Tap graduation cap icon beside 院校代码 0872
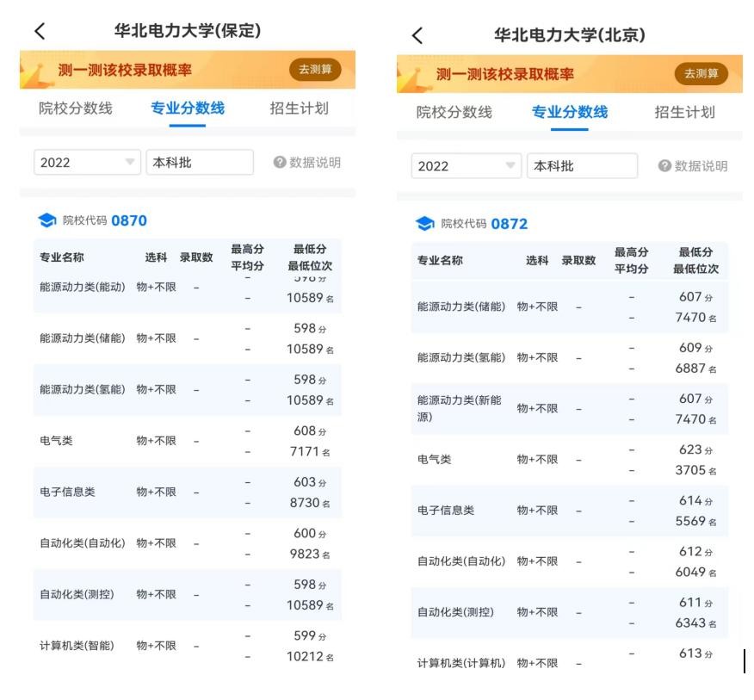754x700 pixels. point(425,224)
